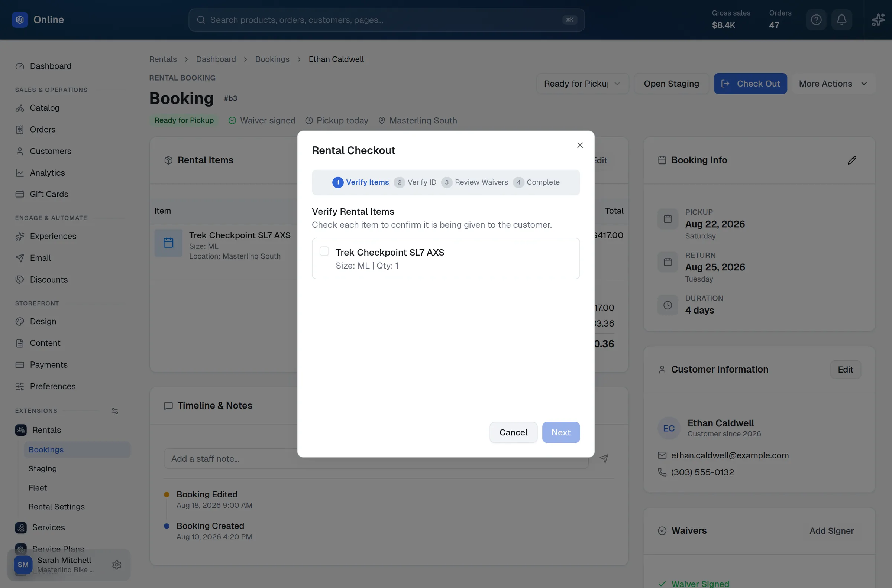Click Add Signer in Waivers

pos(831,531)
